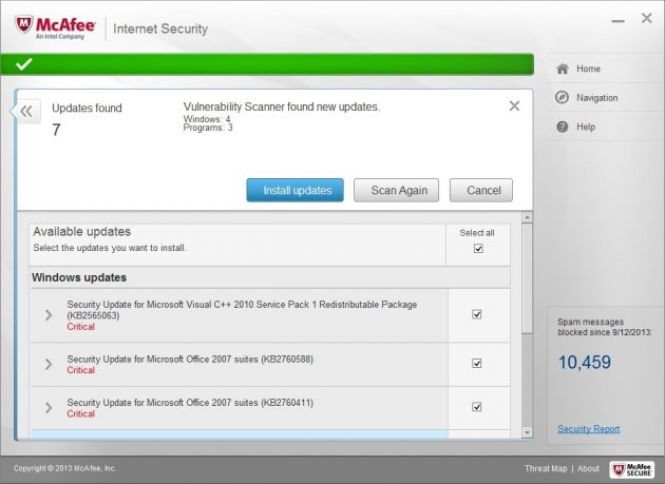Click the Navigation compass icon
The image size is (665, 484).
pos(562,98)
